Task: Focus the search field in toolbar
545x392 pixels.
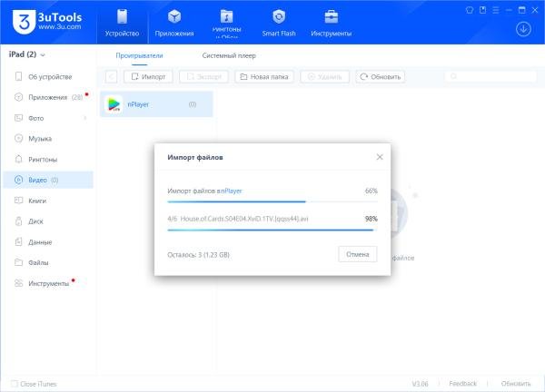Action: [x=490, y=76]
